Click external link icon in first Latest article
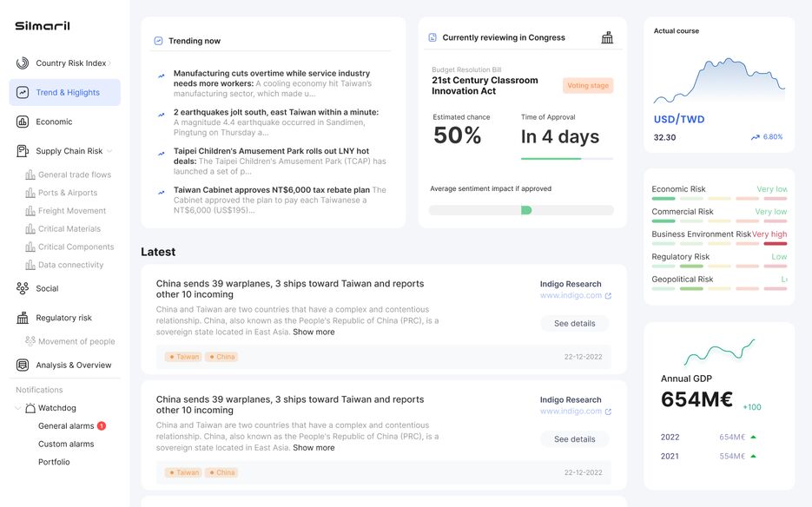The height and width of the screenshot is (507, 812). 608,296
